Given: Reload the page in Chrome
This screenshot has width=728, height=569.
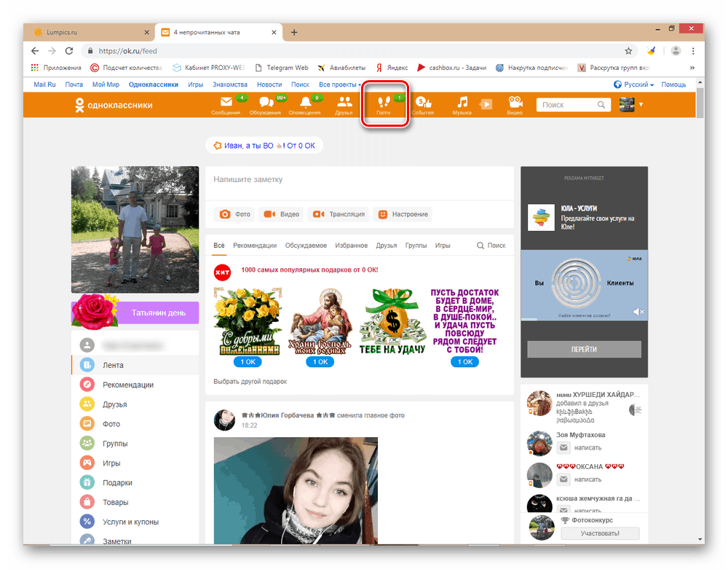Looking at the screenshot, I should [x=69, y=51].
